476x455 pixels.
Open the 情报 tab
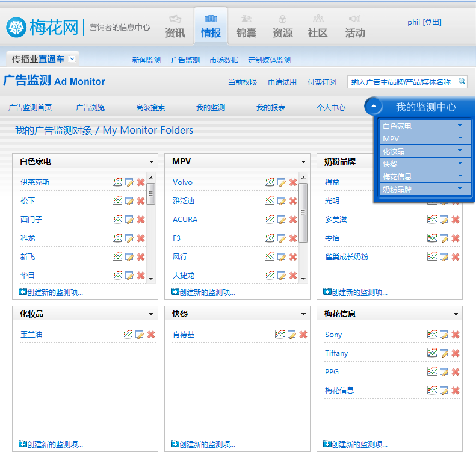coord(211,26)
